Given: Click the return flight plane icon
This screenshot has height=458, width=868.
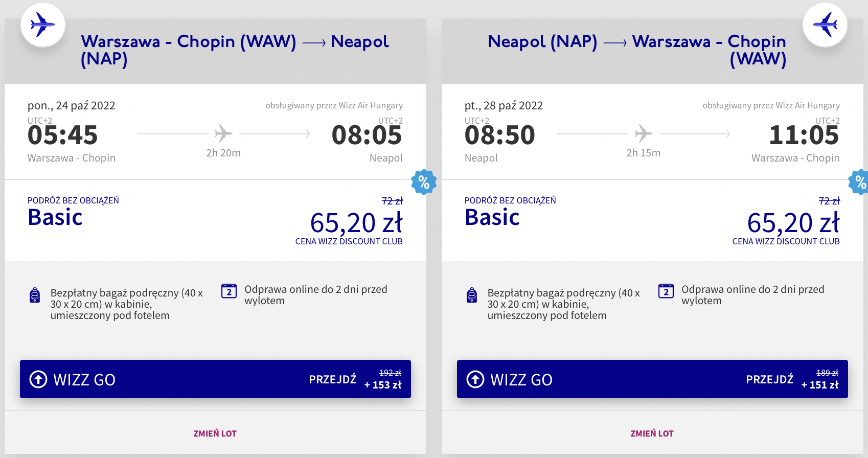Looking at the screenshot, I should [825, 25].
